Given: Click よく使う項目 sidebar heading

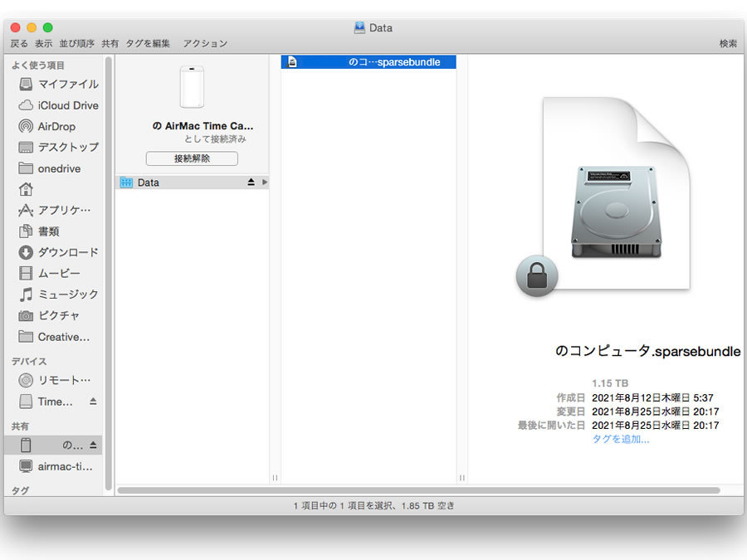Looking at the screenshot, I should tap(38, 66).
